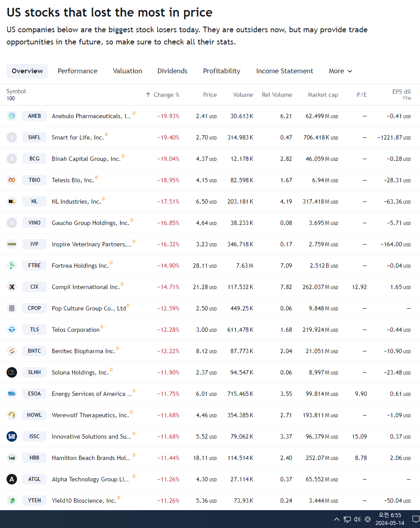Click the 252.07 M market cap value
The width and height of the screenshot is (420, 528).
pos(322,458)
